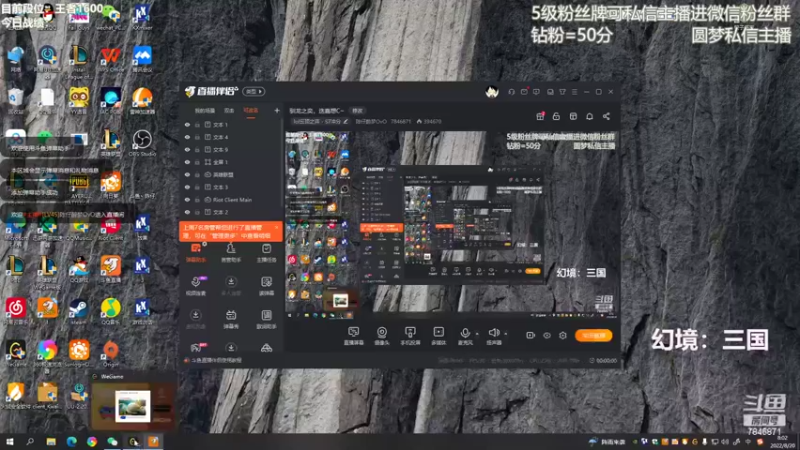Image resolution: width=800 pixels, height=450 pixels.
Task: Open the microphone tool with purple badge
Action: click(x=196, y=286)
